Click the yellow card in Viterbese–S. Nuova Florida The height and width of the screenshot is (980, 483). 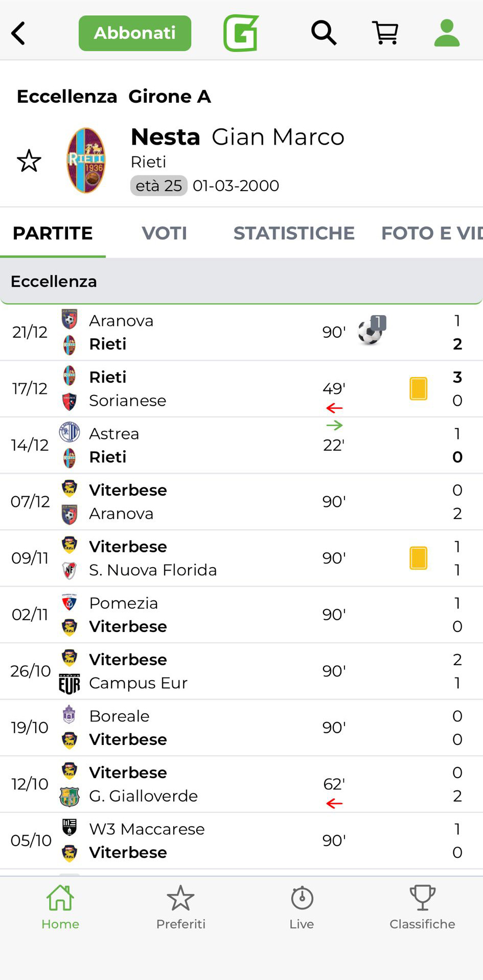pyautogui.click(x=418, y=558)
